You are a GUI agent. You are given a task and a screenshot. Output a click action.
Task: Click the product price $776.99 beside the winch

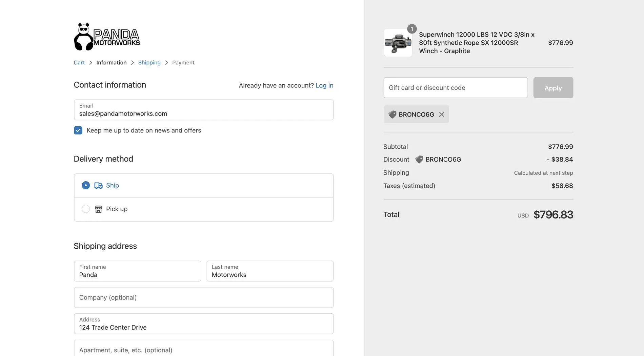point(561,43)
